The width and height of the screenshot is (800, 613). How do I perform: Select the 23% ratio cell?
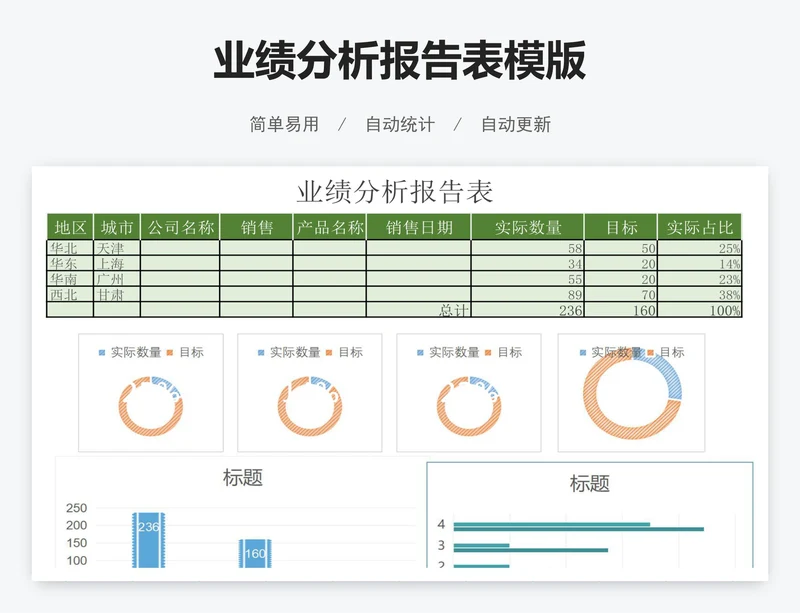(x=699, y=279)
